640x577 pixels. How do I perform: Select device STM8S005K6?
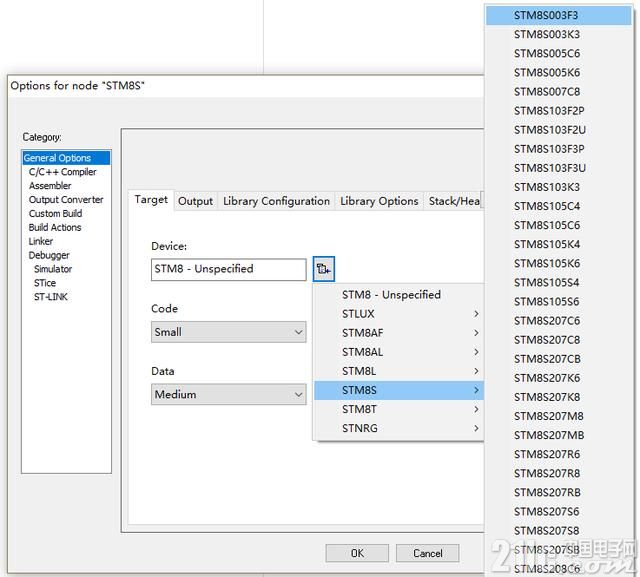tap(558, 73)
